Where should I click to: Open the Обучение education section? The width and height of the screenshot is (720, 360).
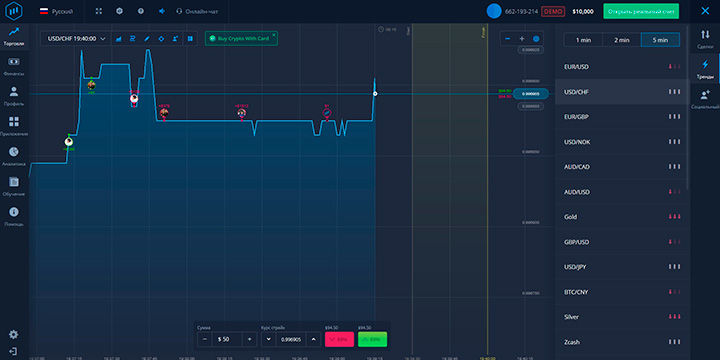pos(14,187)
